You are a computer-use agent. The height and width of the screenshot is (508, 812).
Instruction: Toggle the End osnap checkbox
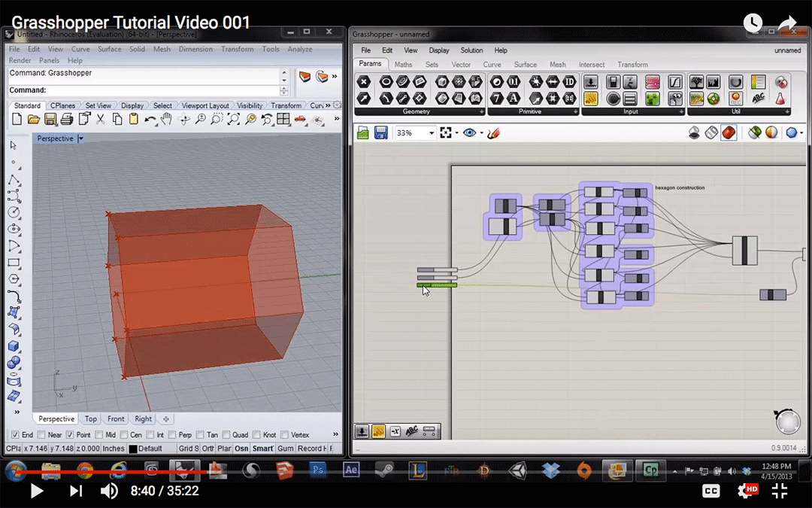pyautogui.click(x=15, y=435)
